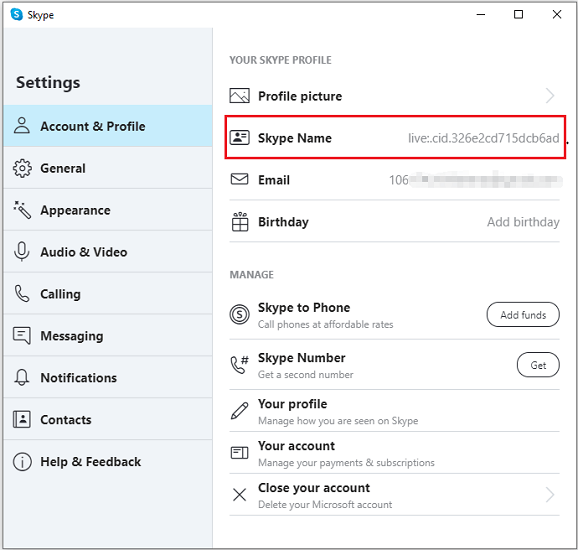Click the Email label
The width and height of the screenshot is (578, 550).
pos(274,180)
